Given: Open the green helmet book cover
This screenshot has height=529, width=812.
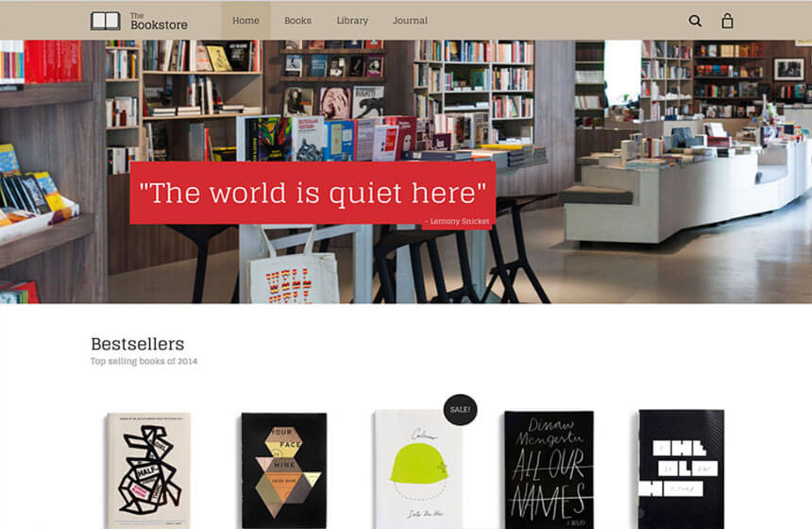Looking at the screenshot, I should point(417,469).
